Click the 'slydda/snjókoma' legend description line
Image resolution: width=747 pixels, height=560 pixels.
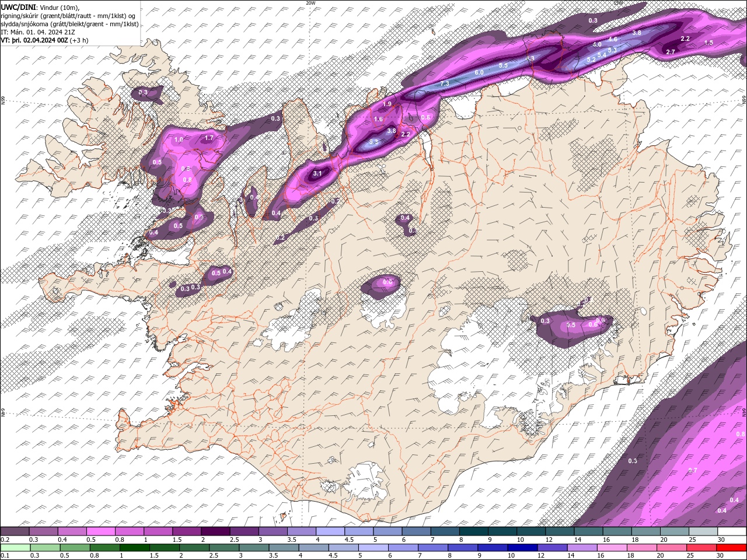coord(69,24)
